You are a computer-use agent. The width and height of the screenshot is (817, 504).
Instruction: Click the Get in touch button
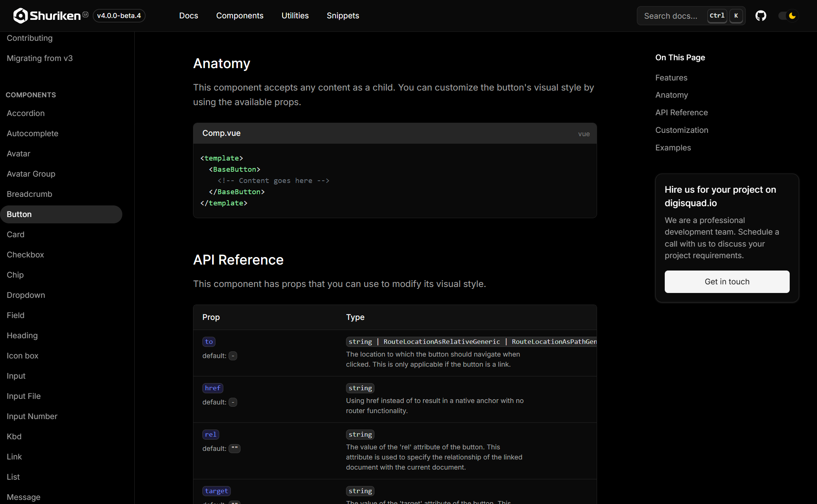[x=727, y=282]
